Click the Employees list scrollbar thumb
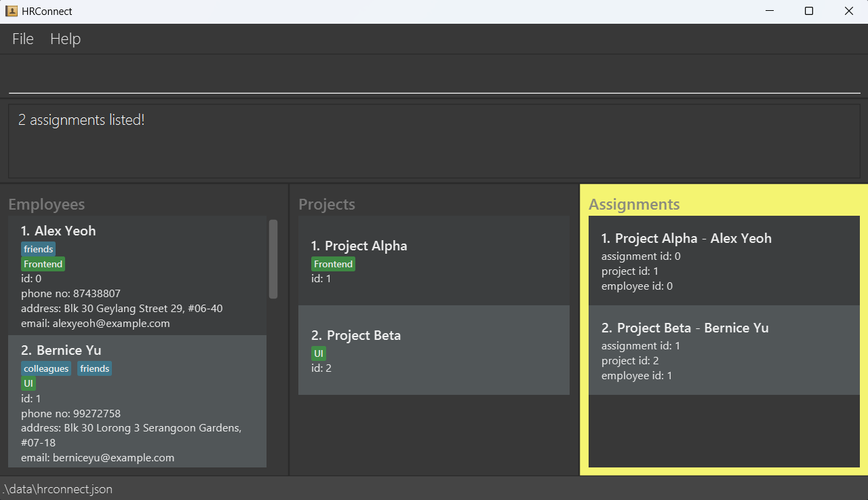The image size is (868, 500). click(x=273, y=259)
